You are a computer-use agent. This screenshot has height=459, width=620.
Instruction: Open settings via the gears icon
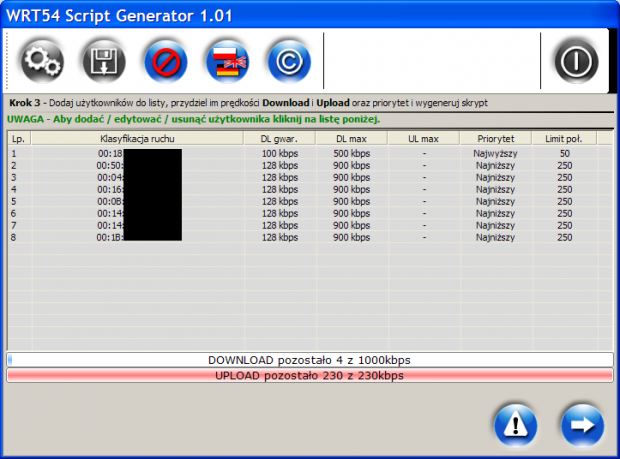click(42, 62)
